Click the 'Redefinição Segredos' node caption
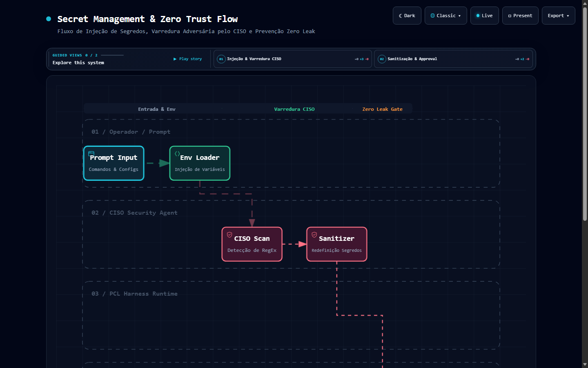 click(337, 250)
